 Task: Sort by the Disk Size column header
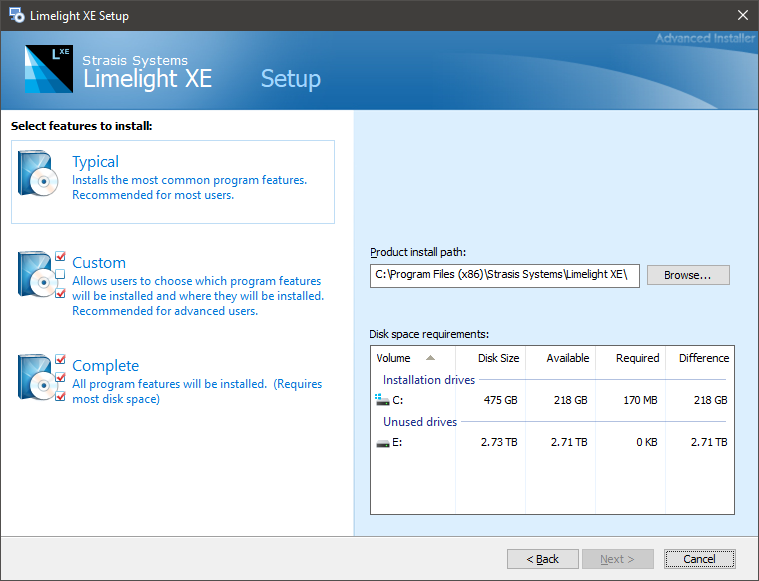(490, 358)
